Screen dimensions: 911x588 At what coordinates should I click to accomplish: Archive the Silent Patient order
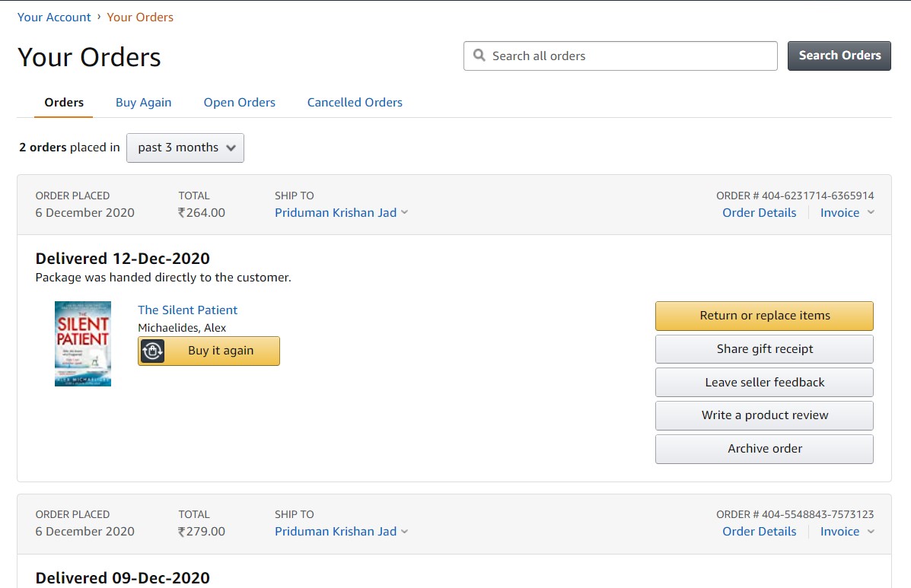point(764,449)
